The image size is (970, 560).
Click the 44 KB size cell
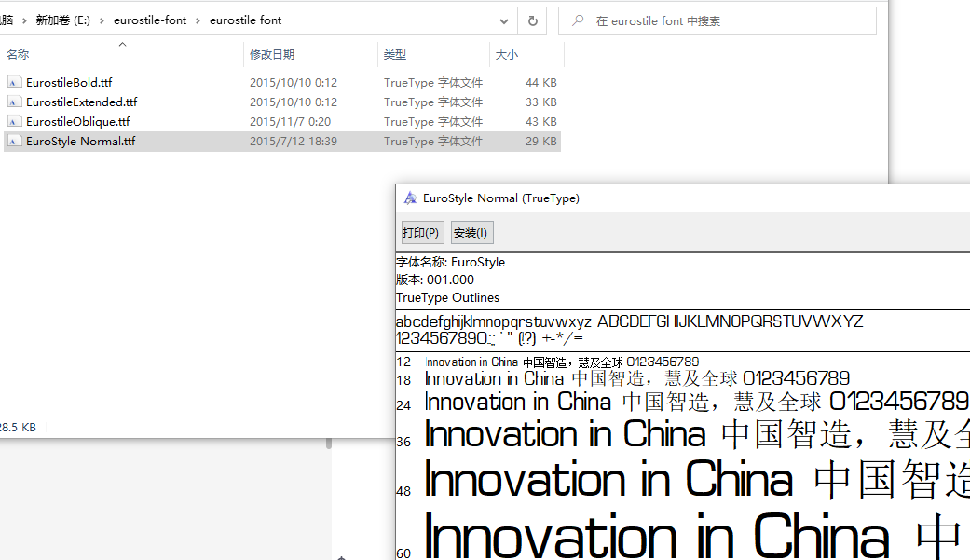pos(541,82)
